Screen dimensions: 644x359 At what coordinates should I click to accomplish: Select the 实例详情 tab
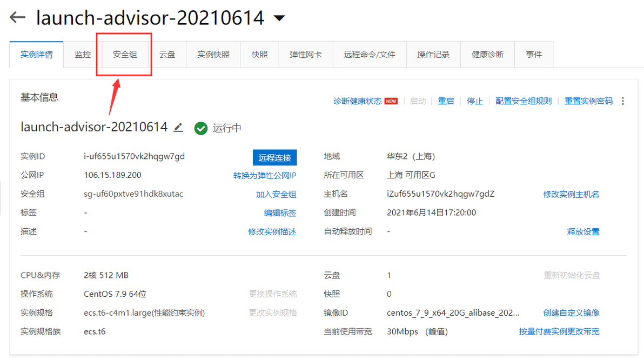pos(37,54)
